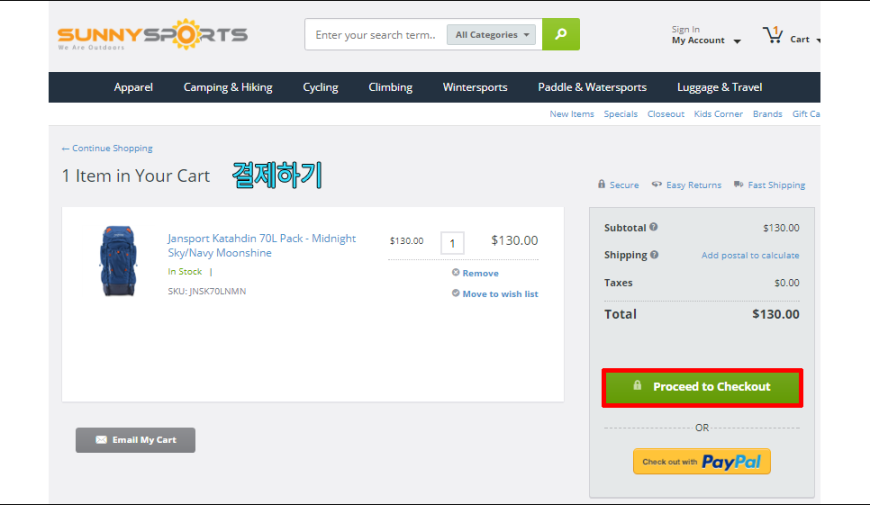Click the Email My Cart button
870x505 pixels.
click(135, 440)
